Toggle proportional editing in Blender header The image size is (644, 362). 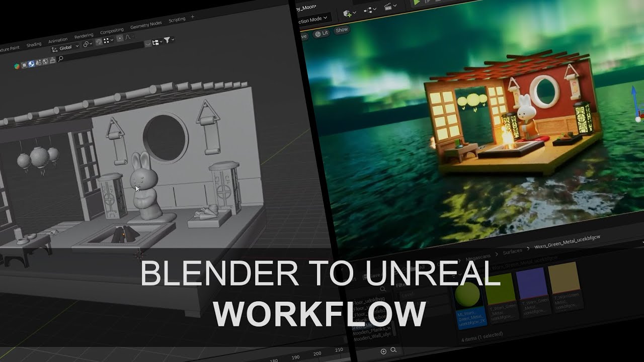[120, 38]
